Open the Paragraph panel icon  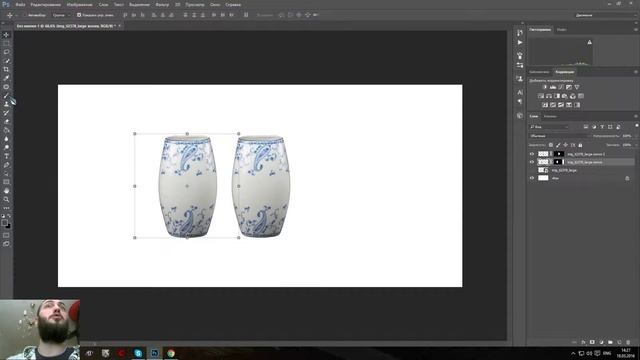pos(520,102)
